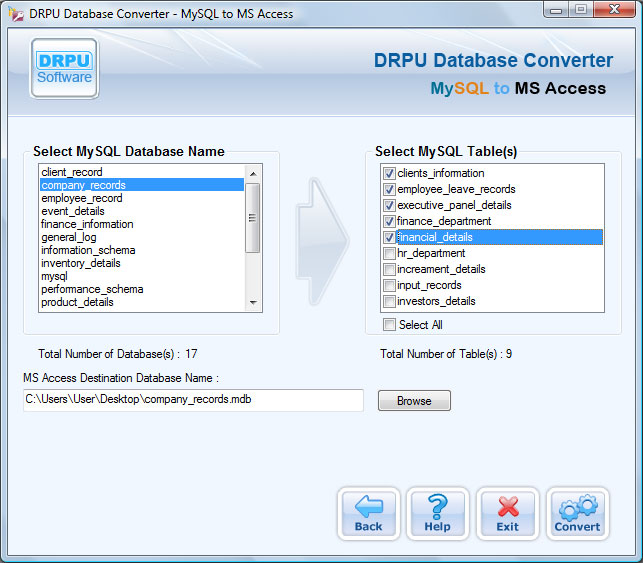Click the red X Exit button

point(508,514)
